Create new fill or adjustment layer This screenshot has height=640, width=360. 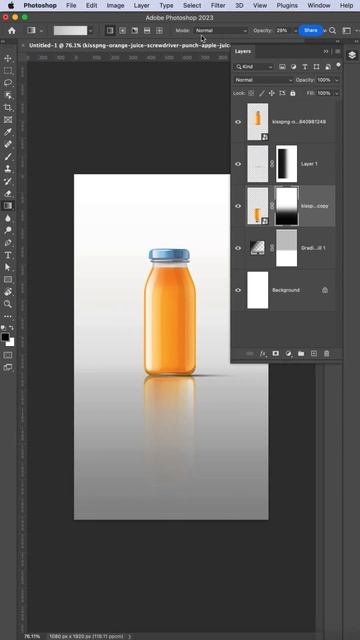(x=288, y=353)
